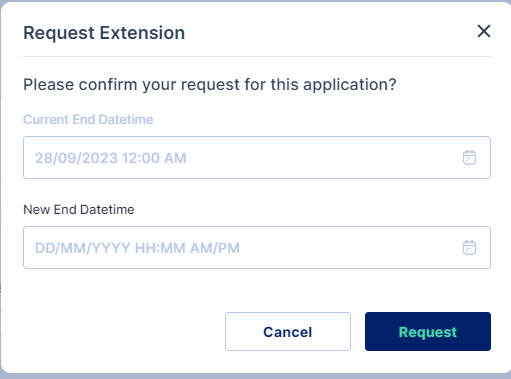Click the Current End Datetime label

click(88, 119)
